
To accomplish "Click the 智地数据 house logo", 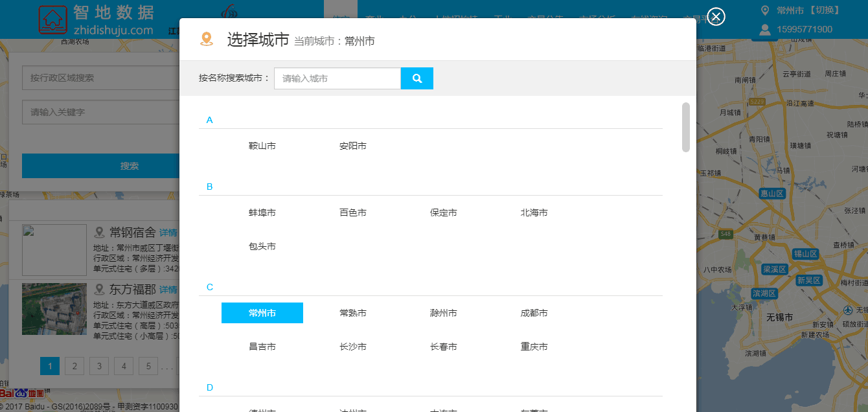I will pos(52,19).
